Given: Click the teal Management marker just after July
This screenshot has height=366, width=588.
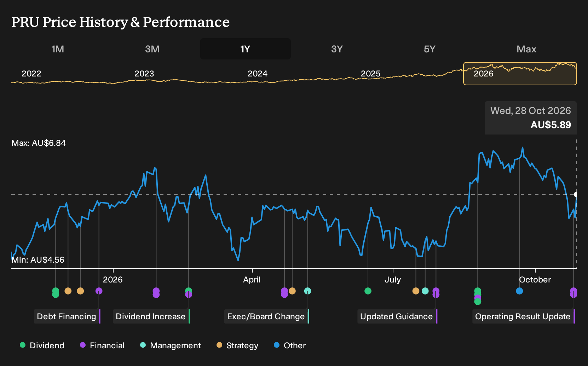Looking at the screenshot, I should [x=425, y=291].
